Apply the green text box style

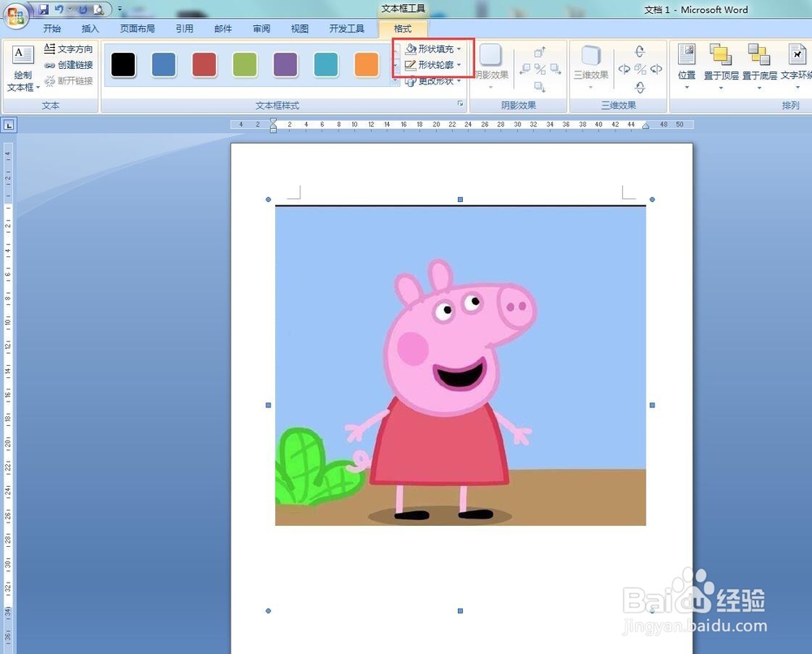point(245,65)
